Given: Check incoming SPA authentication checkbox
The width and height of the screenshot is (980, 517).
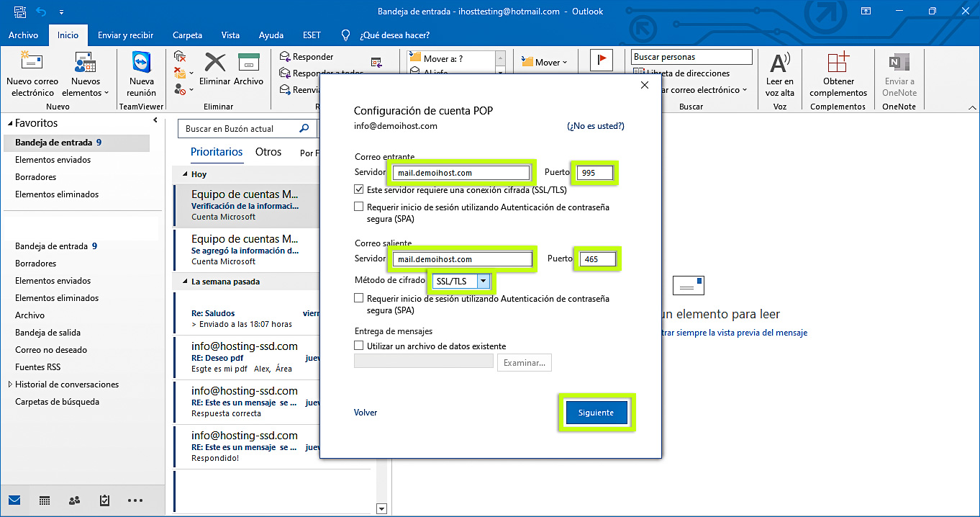Looking at the screenshot, I should pyautogui.click(x=359, y=207).
